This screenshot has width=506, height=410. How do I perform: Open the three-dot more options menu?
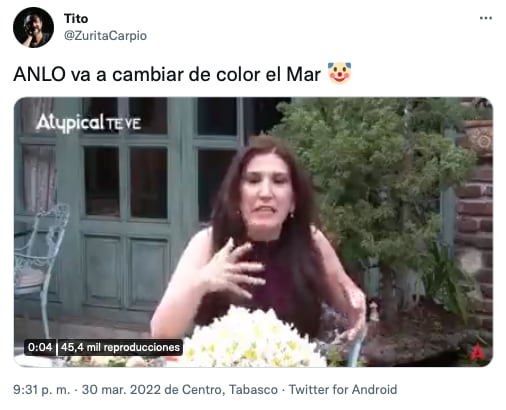[x=486, y=18]
